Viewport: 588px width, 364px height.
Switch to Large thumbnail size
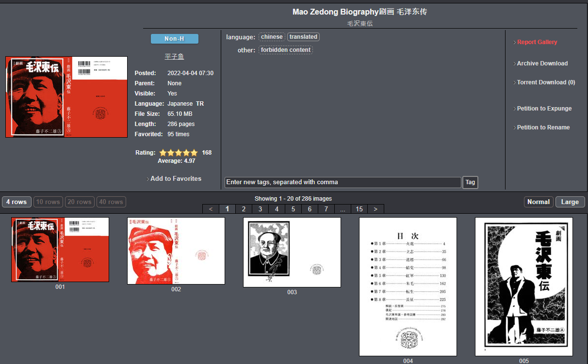(570, 202)
